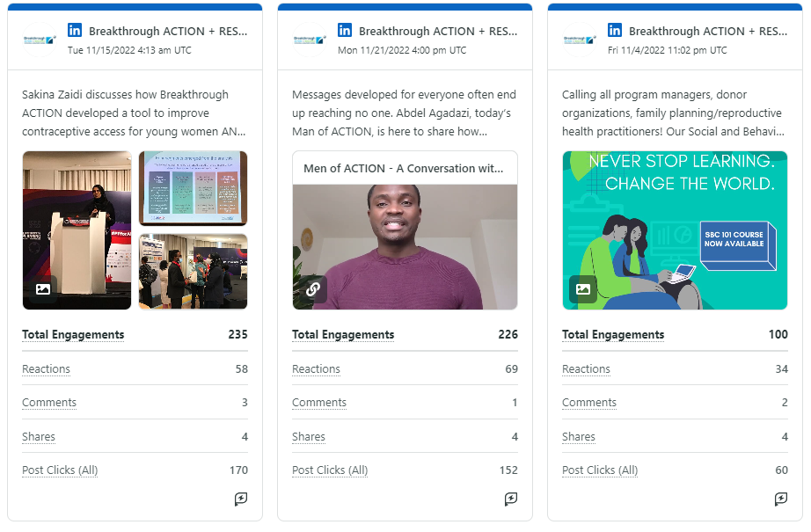Open Breakthrough ACTION profile avatar on first post

pos(40,40)
